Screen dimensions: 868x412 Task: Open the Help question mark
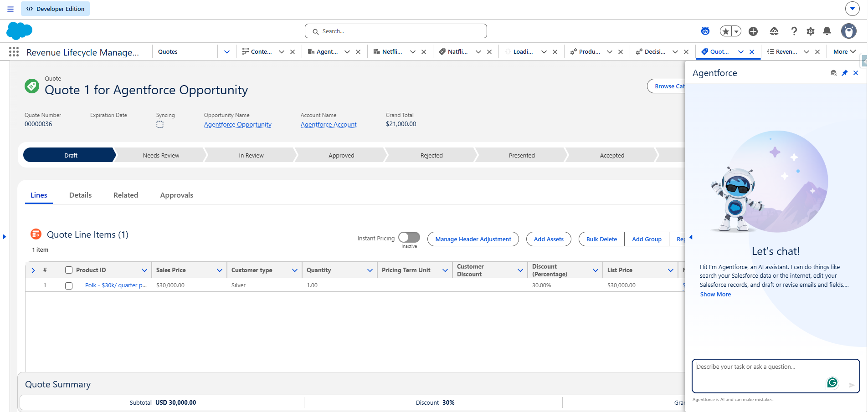click(x=794, y=31)
